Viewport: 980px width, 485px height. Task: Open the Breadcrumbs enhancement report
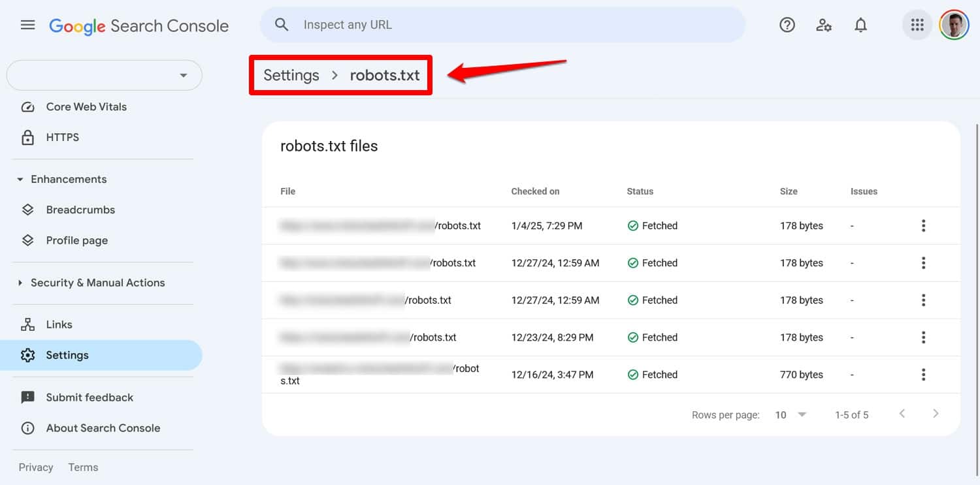pyautogui.click(x=80, y=210)
